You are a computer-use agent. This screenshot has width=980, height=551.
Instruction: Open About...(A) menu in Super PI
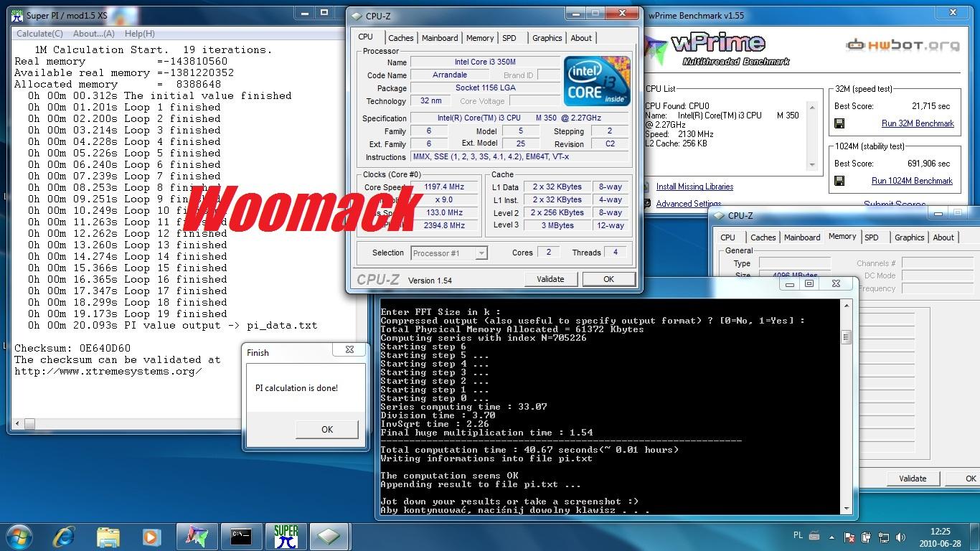(x=94, y=34)
